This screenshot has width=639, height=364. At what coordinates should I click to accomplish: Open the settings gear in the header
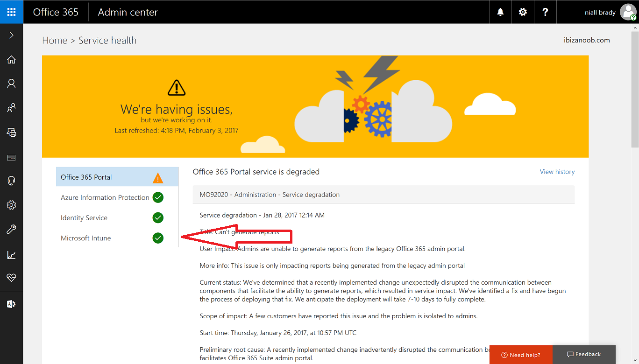[523, 12]
